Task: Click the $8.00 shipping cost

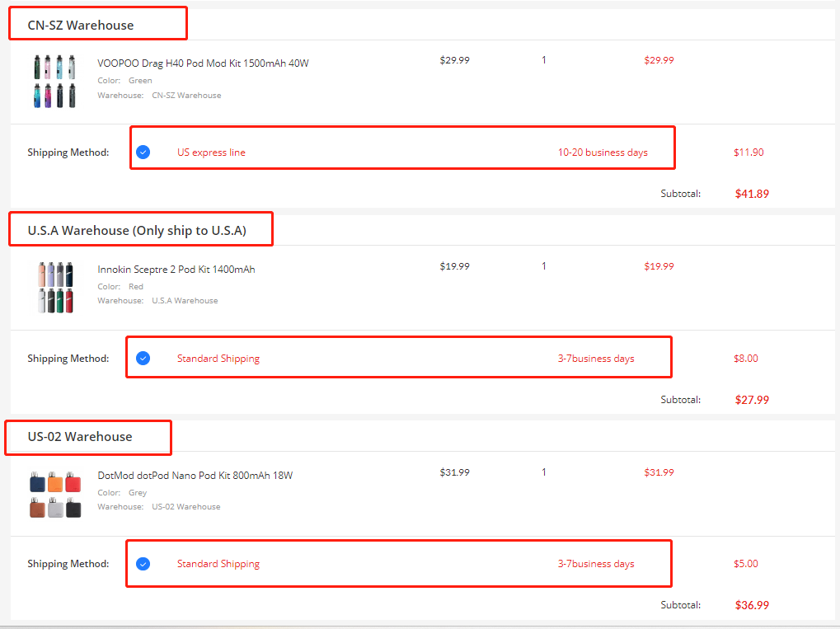Action: tap(746, 359)
